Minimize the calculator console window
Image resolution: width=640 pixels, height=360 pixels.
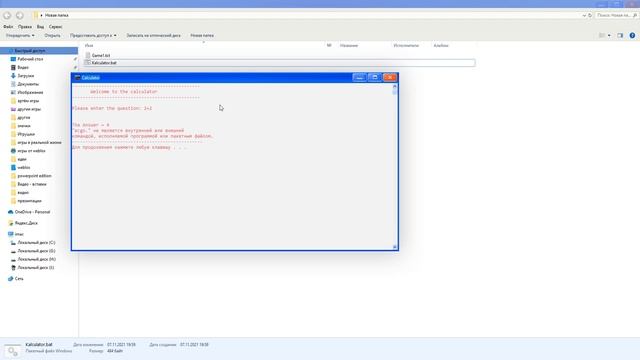[359, 78]
